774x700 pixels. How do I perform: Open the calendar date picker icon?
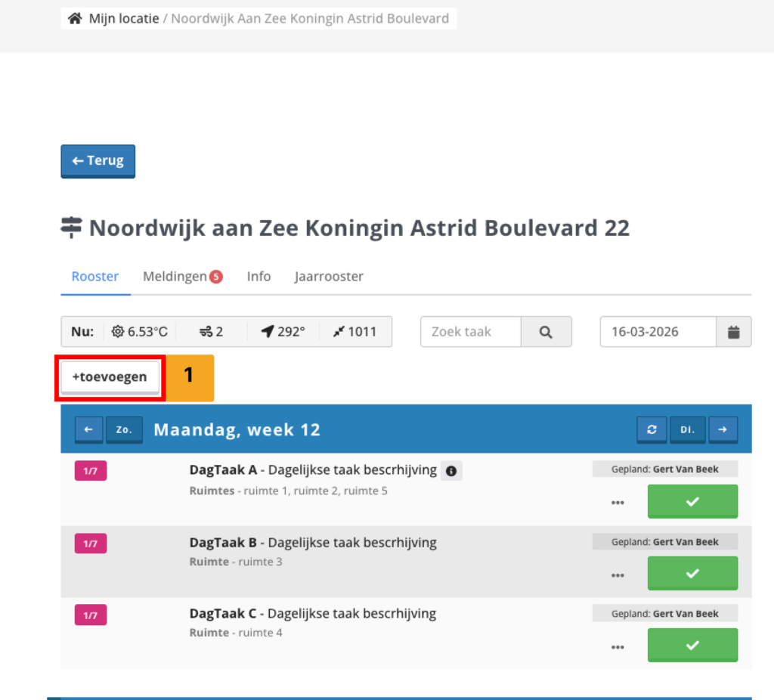coord(733,332)
